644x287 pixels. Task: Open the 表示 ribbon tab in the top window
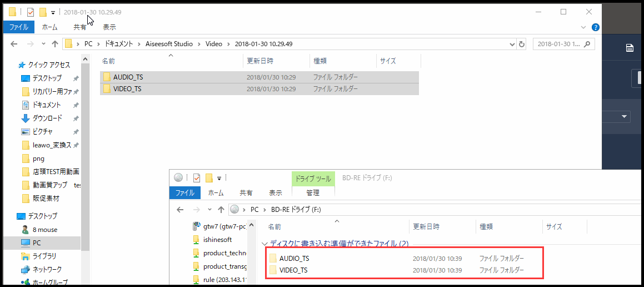(109, 27)
